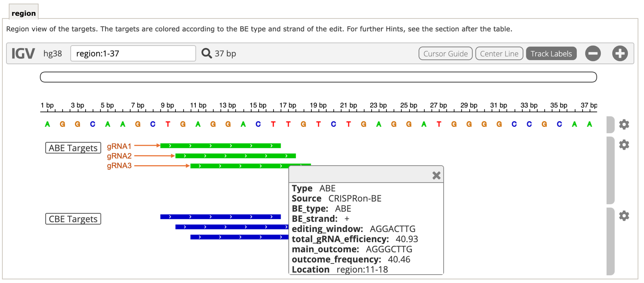Select the region tab
644x283 pixels.
tap(23, 13)
